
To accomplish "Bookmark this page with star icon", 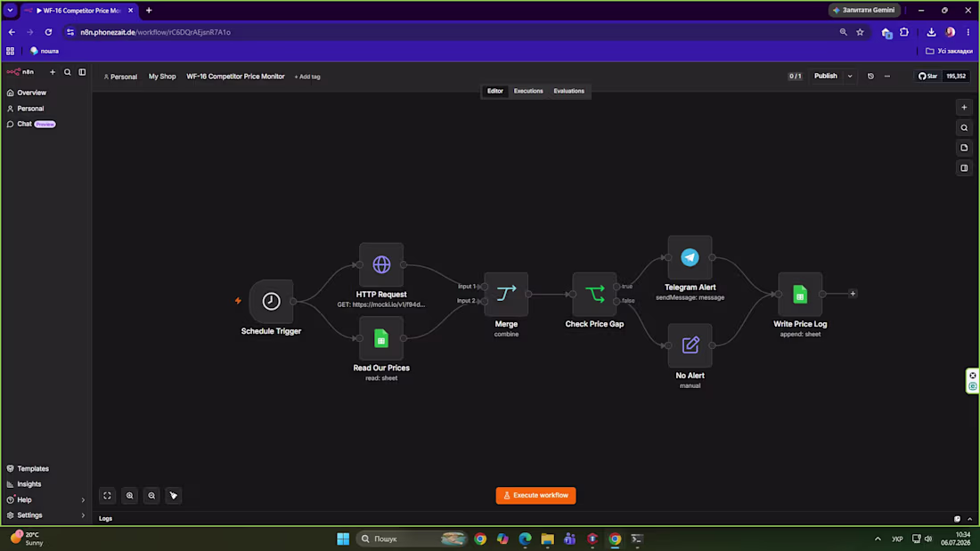I will (x=860, y=32).
